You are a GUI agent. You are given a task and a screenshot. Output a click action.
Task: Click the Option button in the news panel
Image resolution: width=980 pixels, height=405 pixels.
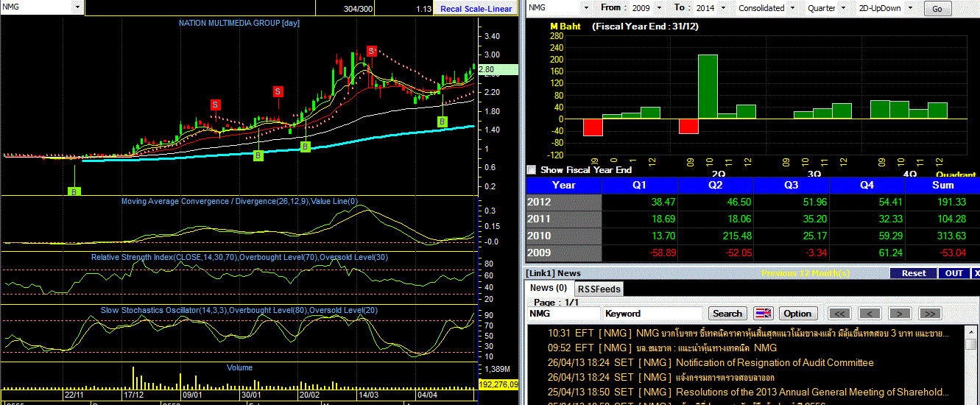click(x=797, y=314)
